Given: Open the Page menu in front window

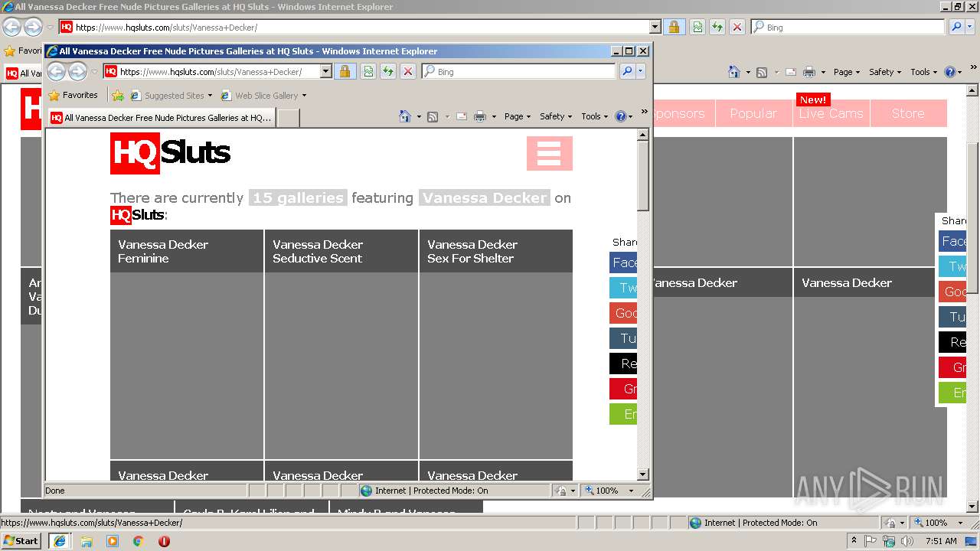Looking at the screenshot, I should pyautogui.click(x=518, y=116).
